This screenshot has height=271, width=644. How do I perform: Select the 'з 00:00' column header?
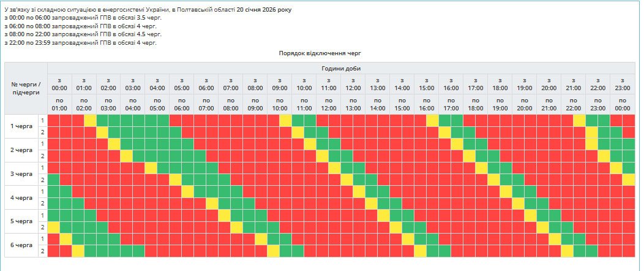(x=59, y=84)
